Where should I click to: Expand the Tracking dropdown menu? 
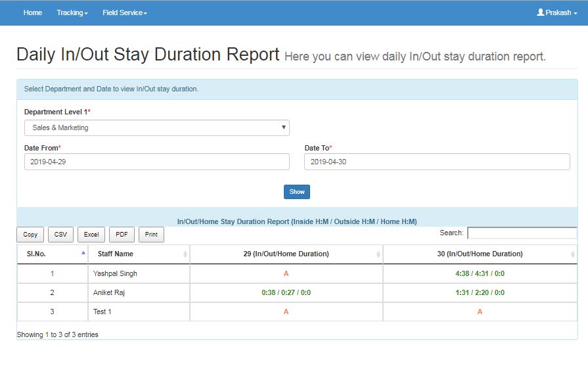tap(72, 12)
